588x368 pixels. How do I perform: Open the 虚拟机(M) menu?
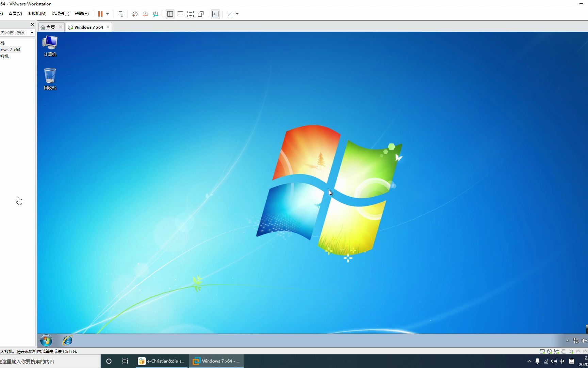point(37,14)
